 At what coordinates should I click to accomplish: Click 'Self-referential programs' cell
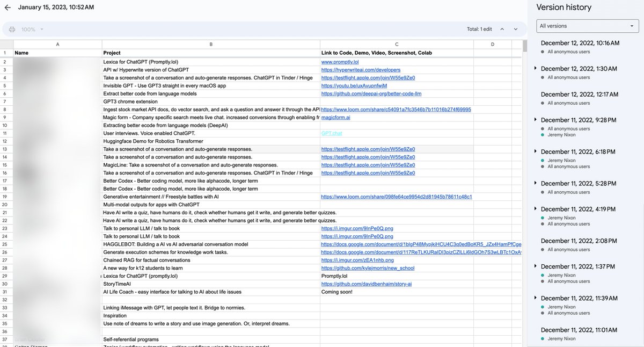tap(211, 339)
